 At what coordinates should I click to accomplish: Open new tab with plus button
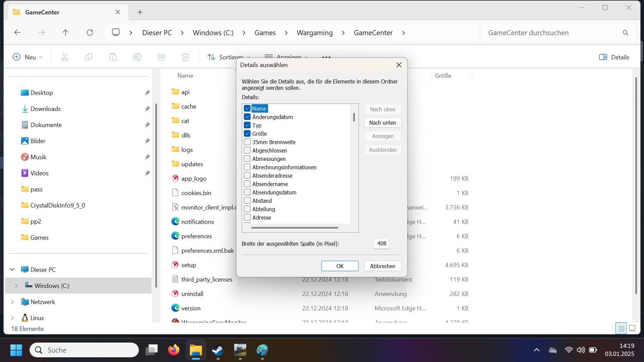(x=140, y=12)
